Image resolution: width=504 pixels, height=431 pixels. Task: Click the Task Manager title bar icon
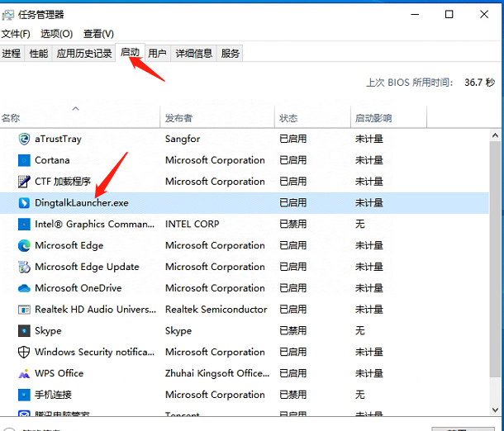pos(8,15)
